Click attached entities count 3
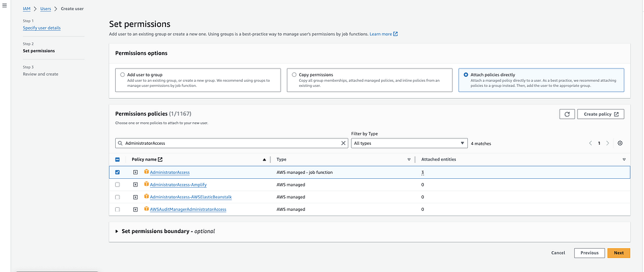This screenshot has height=272, width=644. coord(422,173)
